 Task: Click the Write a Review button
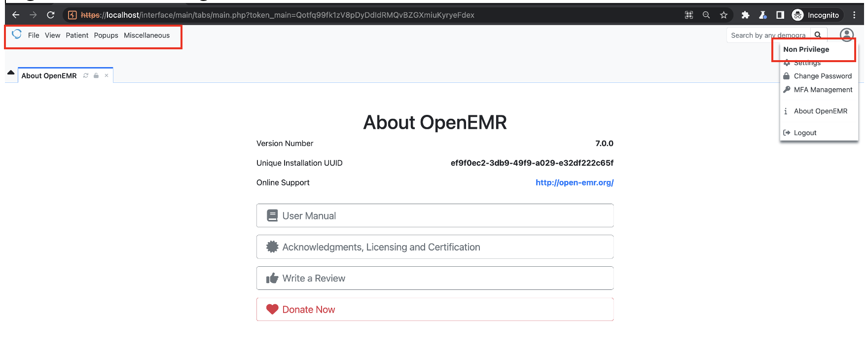pyautogui.click(x=435, y=278)
